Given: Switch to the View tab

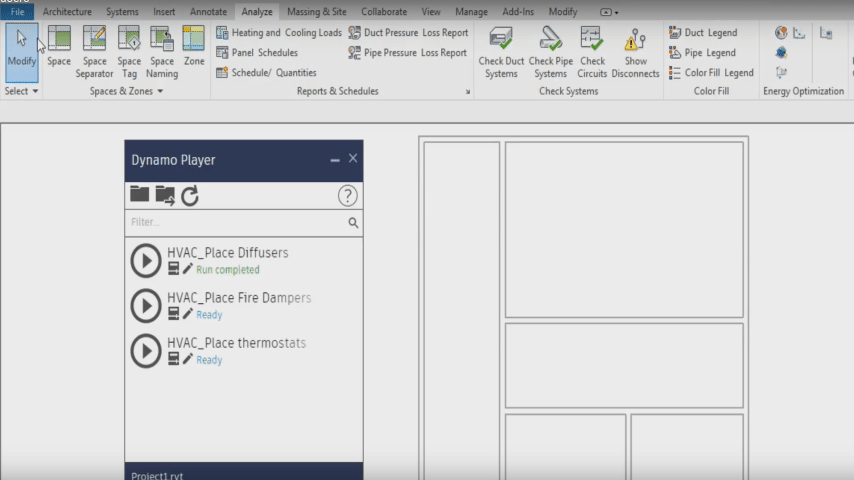Looking at the screenshot, I should click(x=431, y=11).
